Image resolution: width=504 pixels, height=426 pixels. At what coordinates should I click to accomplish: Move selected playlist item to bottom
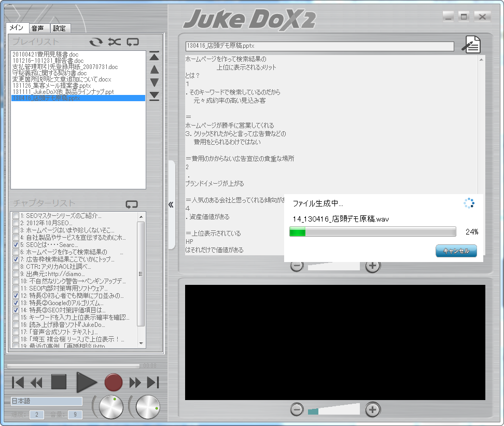click(155, 96)
